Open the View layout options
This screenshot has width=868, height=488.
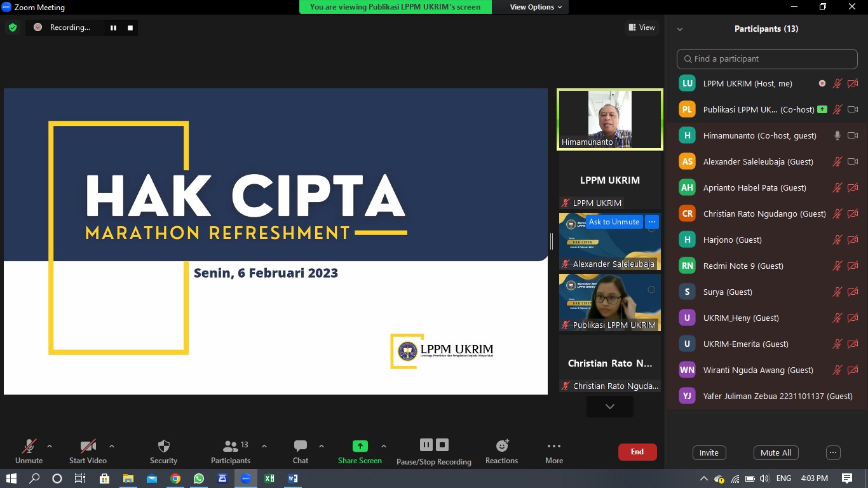pyautogui.click(x=642, y=27)
